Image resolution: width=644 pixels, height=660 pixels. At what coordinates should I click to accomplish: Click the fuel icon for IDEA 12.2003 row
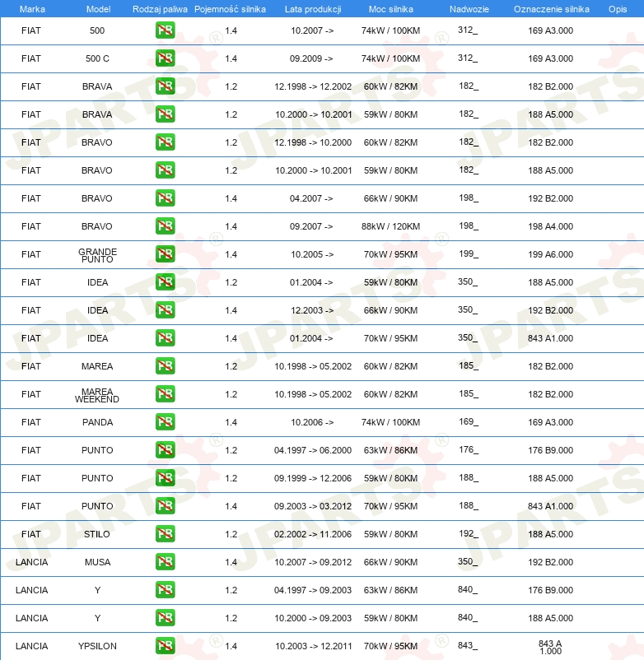click(x=165, y=310)
